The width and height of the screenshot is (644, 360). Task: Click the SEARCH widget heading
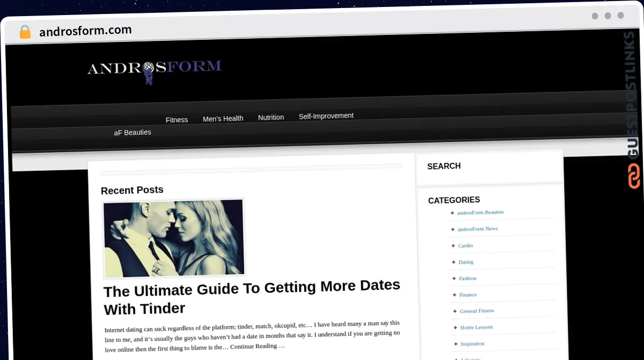click(444, 166)
